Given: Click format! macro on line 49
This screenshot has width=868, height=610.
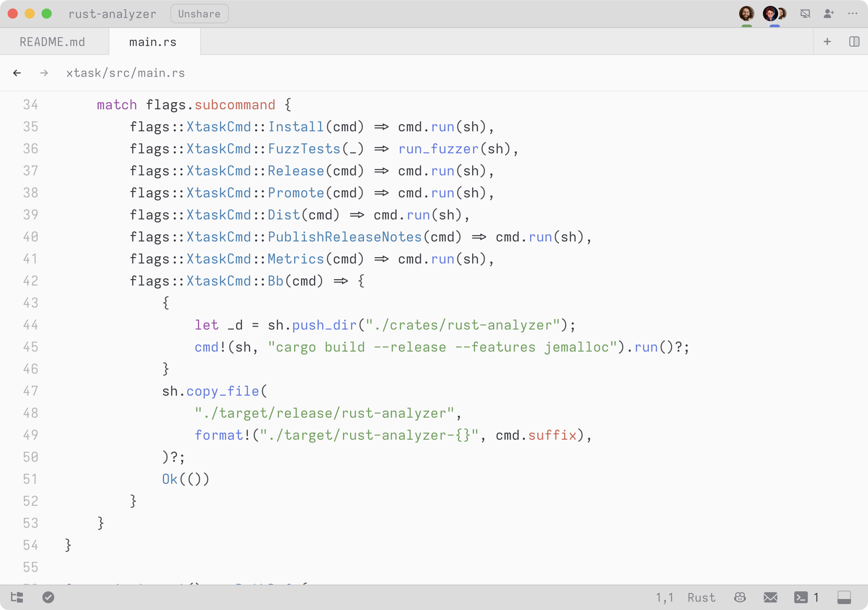Looking at the screenshot, I should 223,435.
